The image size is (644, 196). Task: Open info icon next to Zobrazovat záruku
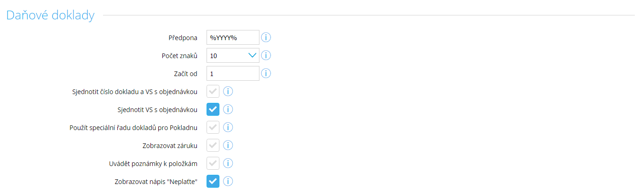point(228,145)
